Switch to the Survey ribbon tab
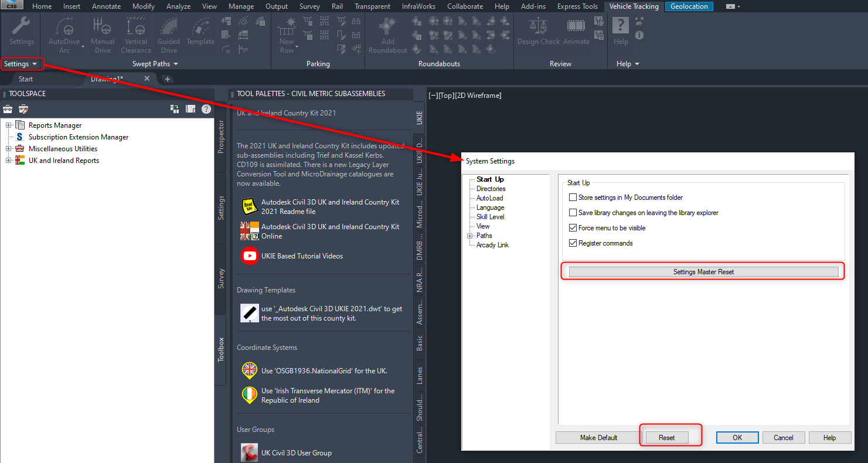 click(x=310, y=6)
